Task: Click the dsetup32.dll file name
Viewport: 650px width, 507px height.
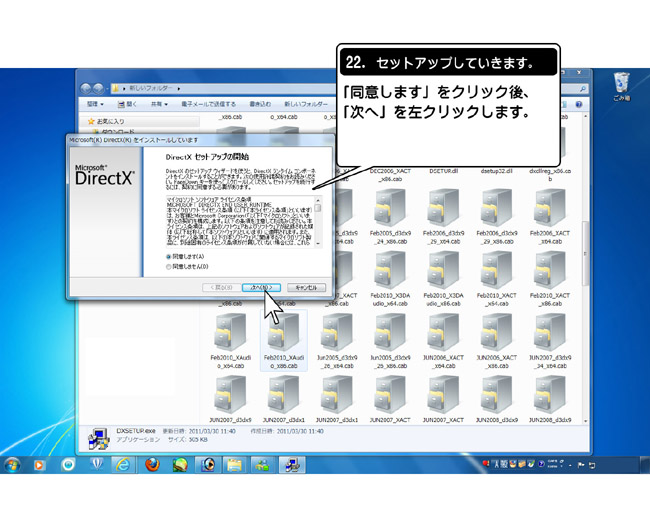Action: click(x=497, y=171)
